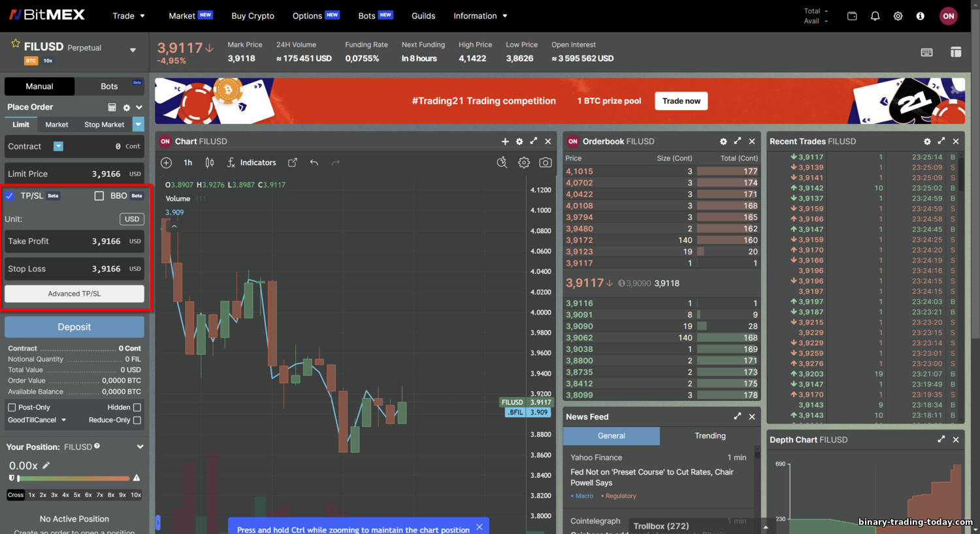980x534 pixels.
Task: Expand the Depth Chart FILUSD panel
Action: pos(941,439)
